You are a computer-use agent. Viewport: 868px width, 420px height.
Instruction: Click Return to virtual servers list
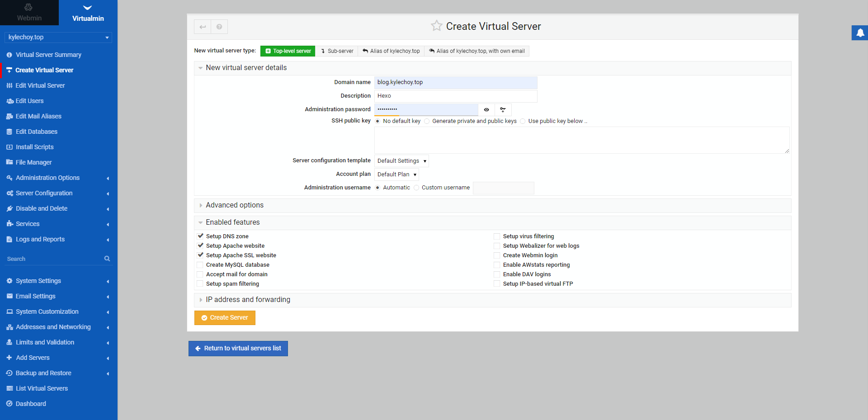click(x=238, y=349)
